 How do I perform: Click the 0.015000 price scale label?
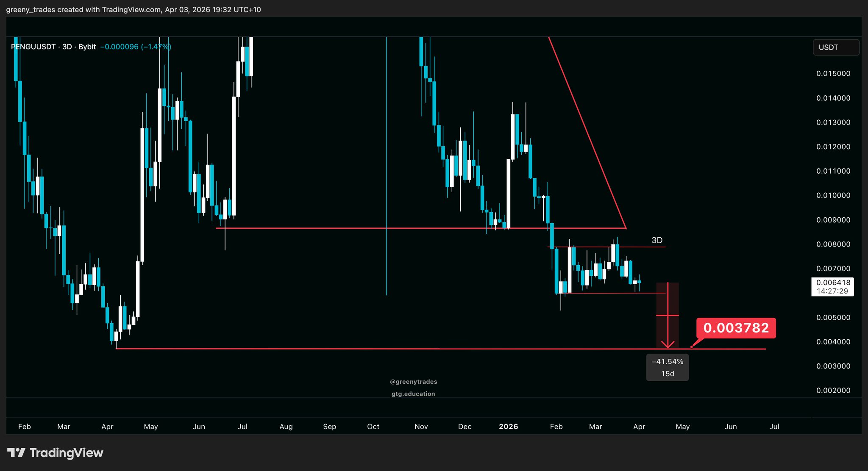833,73
